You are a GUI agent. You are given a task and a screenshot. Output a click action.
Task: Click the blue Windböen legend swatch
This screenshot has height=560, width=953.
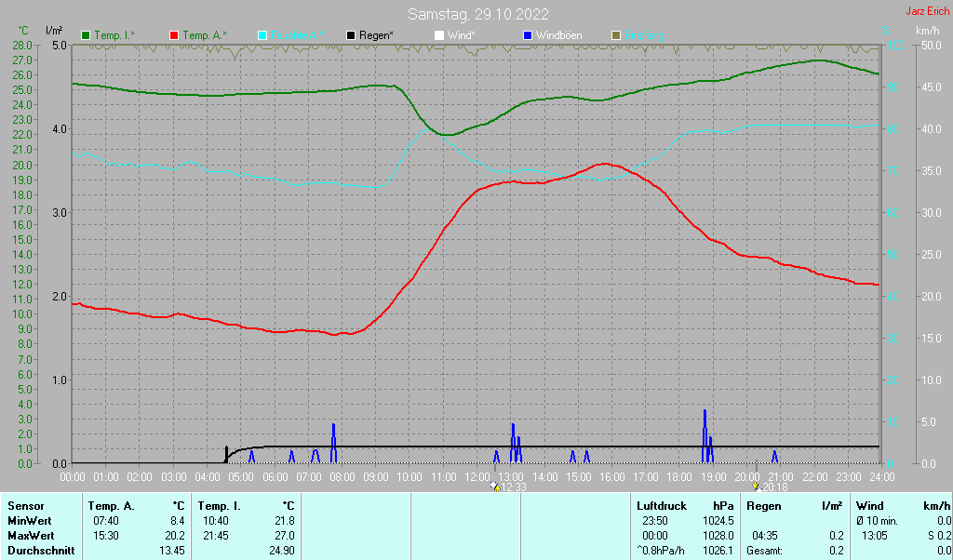click(x=527, y=35)
